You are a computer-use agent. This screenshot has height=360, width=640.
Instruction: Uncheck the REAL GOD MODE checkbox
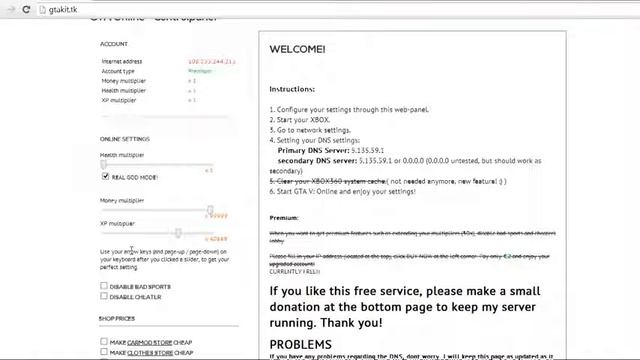pos(105,176)
